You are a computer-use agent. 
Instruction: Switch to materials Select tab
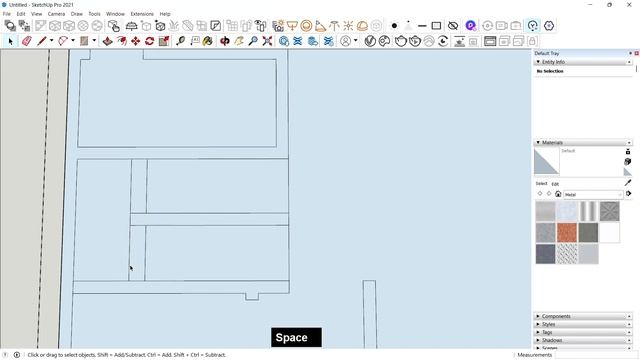click(x=541, y=184)
